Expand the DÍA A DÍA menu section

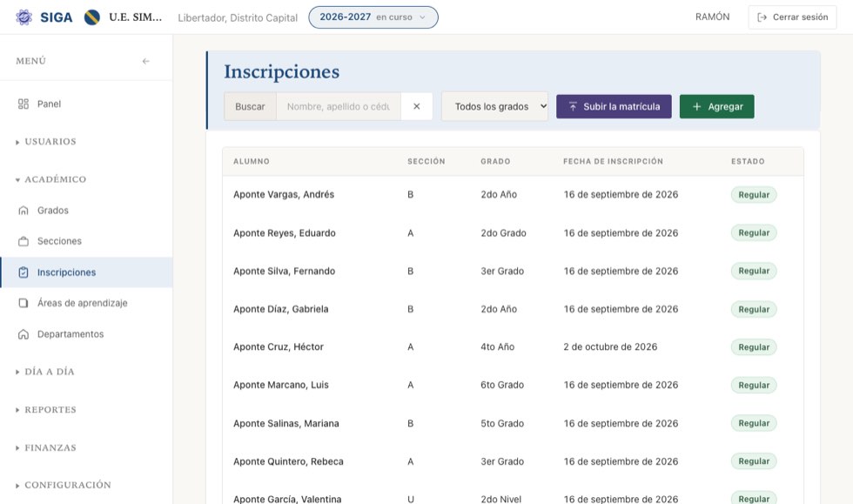[45, 372]
